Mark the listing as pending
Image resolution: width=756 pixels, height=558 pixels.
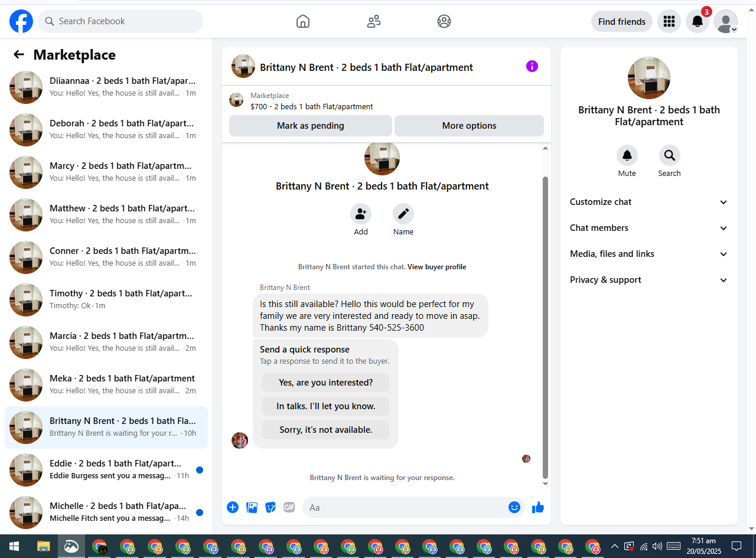[311, 126]
